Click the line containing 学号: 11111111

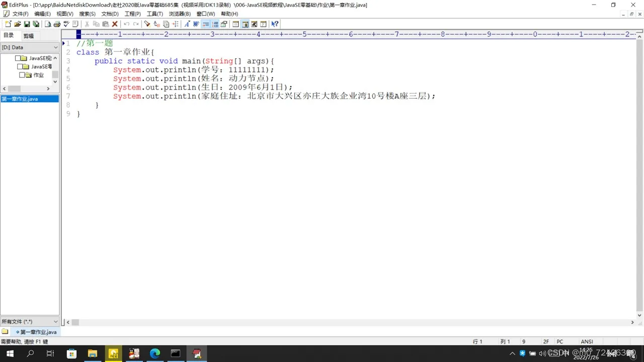tap(194, 70)
